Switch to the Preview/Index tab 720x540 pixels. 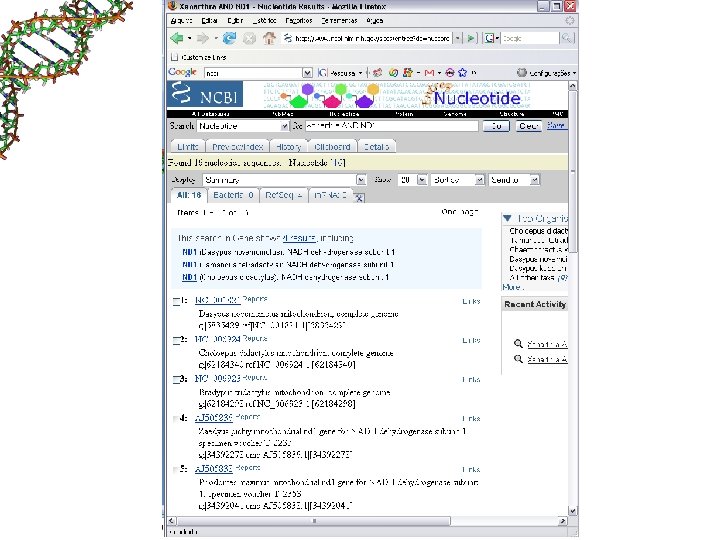coord(237,146)
